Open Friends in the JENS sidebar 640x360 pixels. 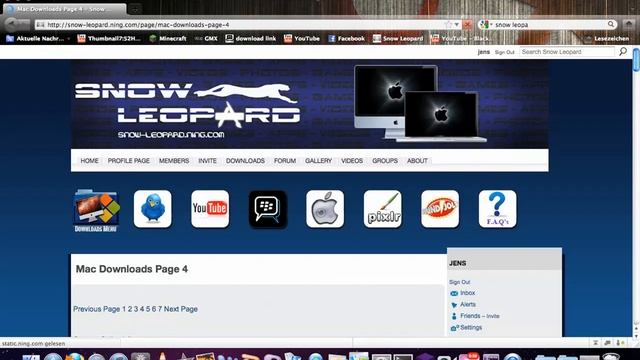(470, 316)
